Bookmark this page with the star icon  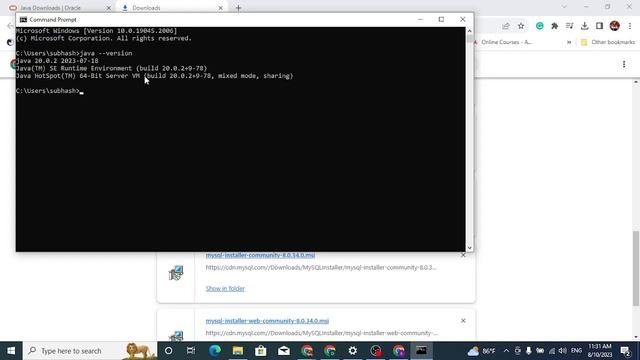point(521,26)
